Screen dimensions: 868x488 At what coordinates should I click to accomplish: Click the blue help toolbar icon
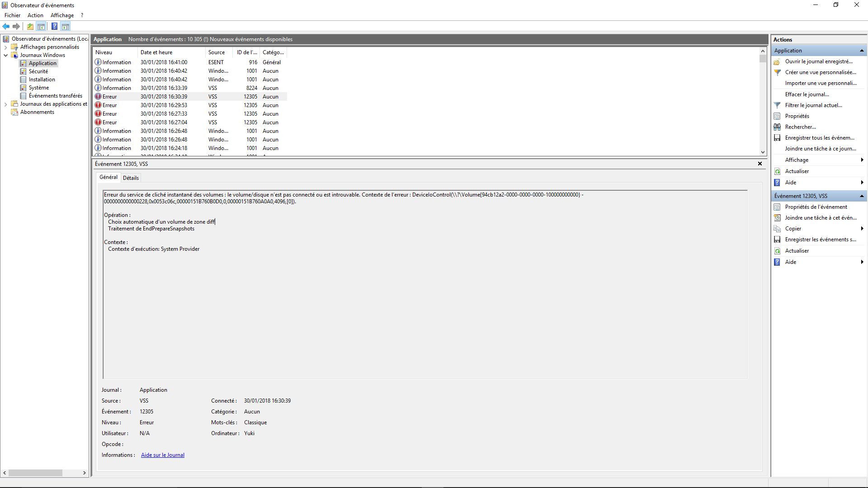click(x=55, y=27)
